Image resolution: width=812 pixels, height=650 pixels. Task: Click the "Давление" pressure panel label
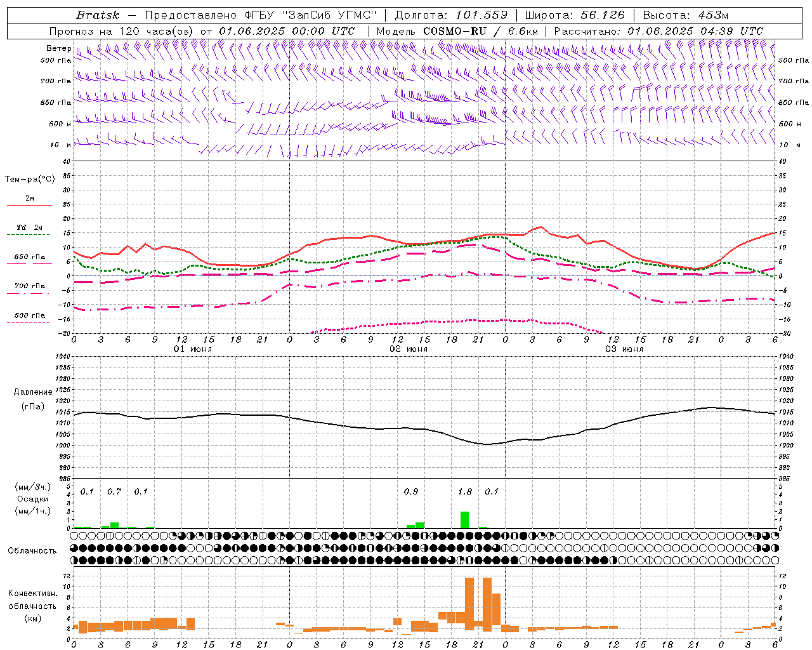pos(33,392)
